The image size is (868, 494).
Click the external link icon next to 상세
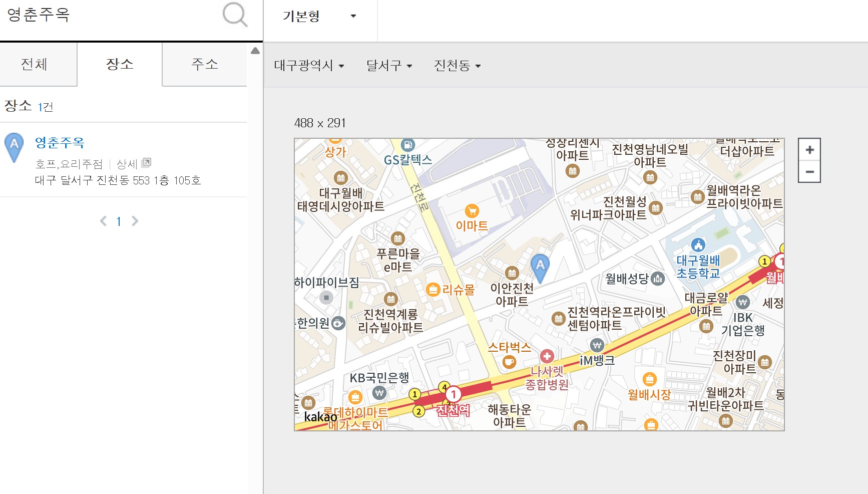pyautogui.click(x=146, y=162)
